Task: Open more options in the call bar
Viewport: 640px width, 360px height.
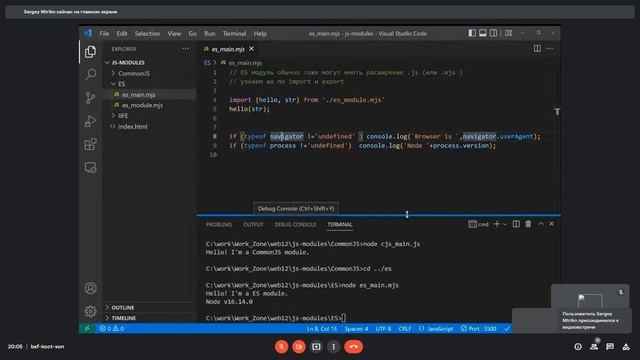Action: pos(333,347)
